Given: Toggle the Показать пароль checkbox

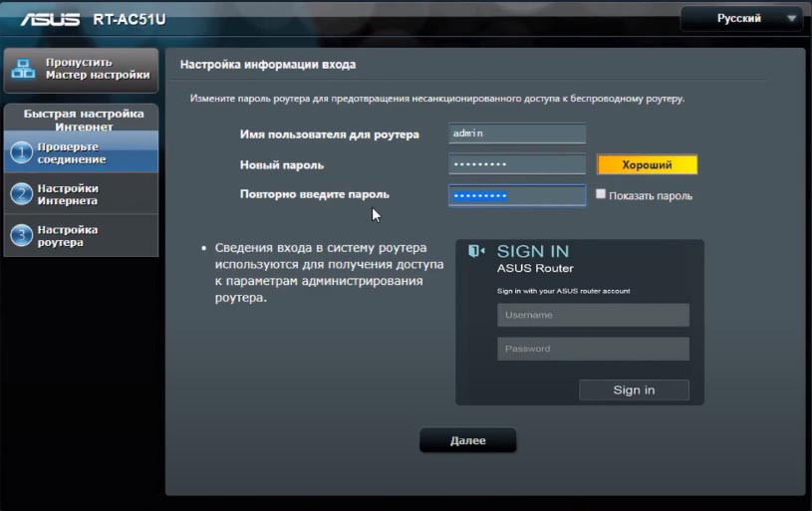Looking at the screenshot, I should point(601,194).
